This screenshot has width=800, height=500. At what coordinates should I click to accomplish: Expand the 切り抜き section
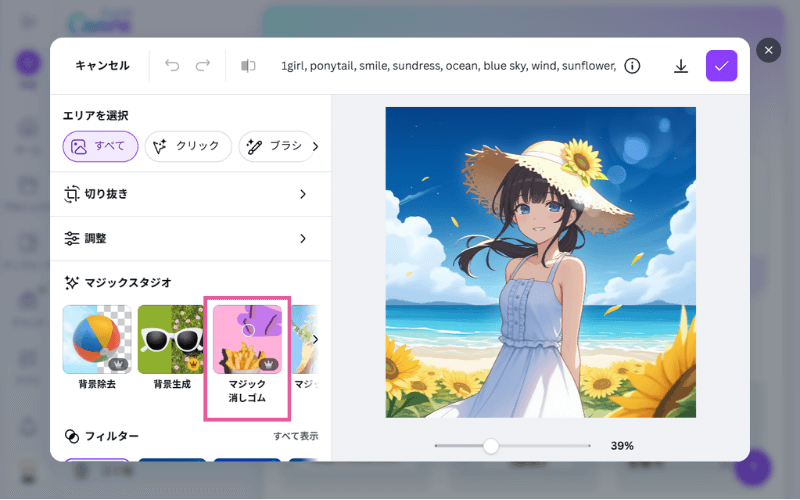[190, 194]
